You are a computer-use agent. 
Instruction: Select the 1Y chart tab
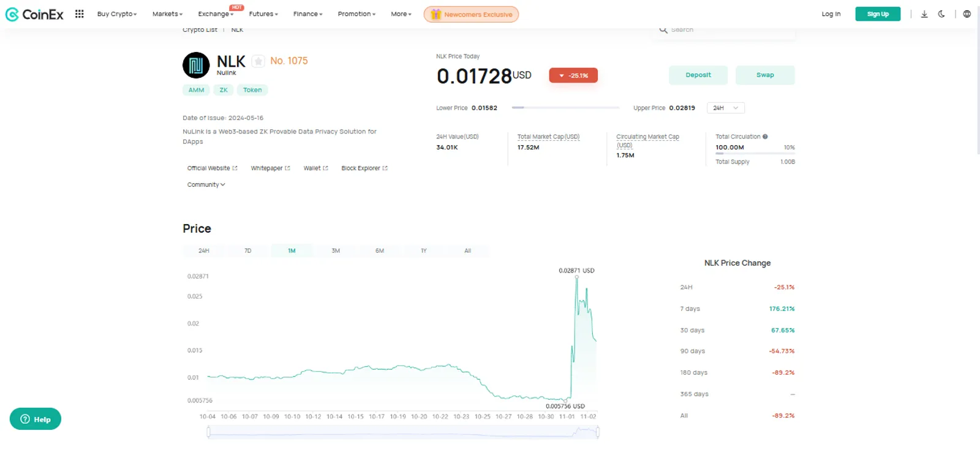click(424, 250)
